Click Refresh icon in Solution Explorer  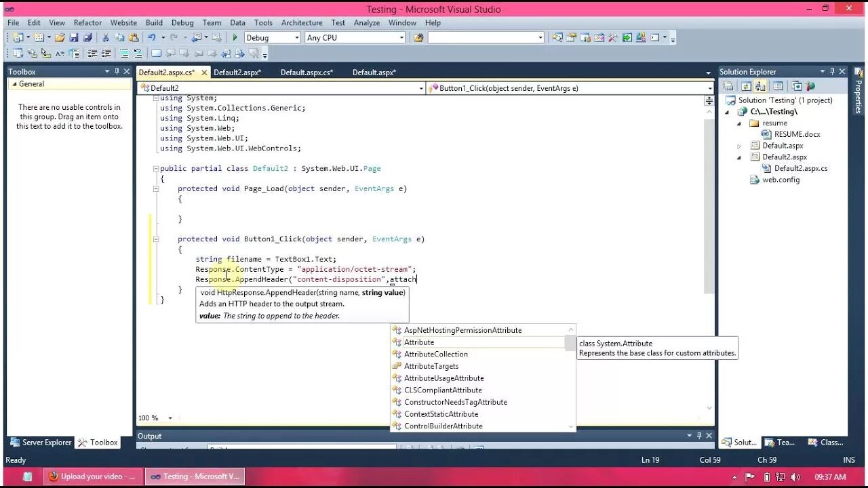coord(746,86)
